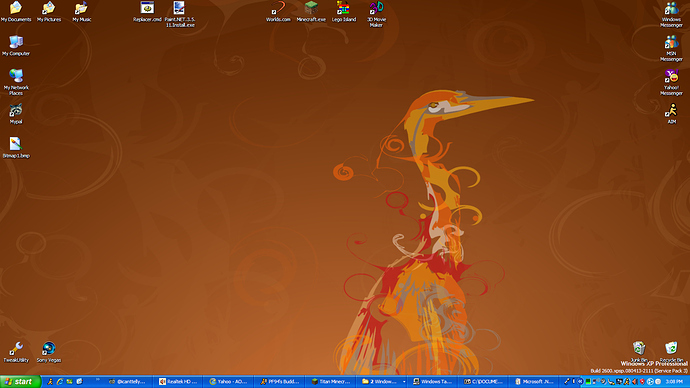Click the system tray clock
Screen dimensions: 690x388
[674, 381]
